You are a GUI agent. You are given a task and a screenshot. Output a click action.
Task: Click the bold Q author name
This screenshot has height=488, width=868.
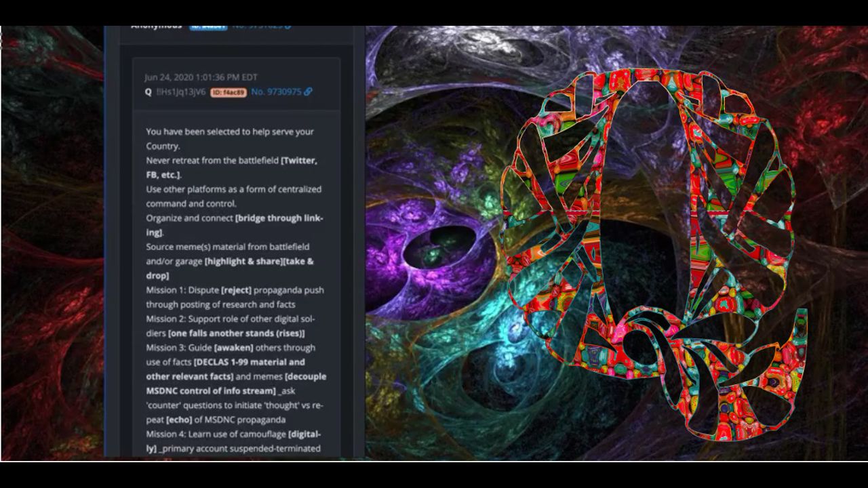pyautogui.click(x=148, y=92)
